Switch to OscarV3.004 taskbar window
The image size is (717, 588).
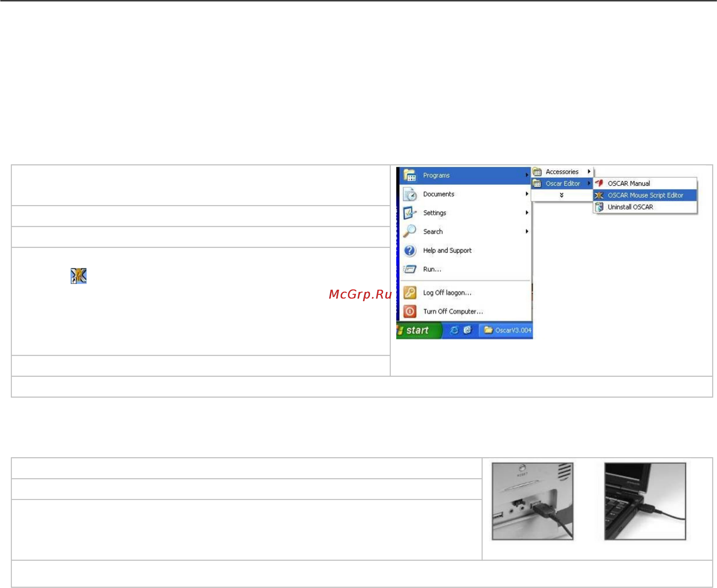click(x=506, y=330)
